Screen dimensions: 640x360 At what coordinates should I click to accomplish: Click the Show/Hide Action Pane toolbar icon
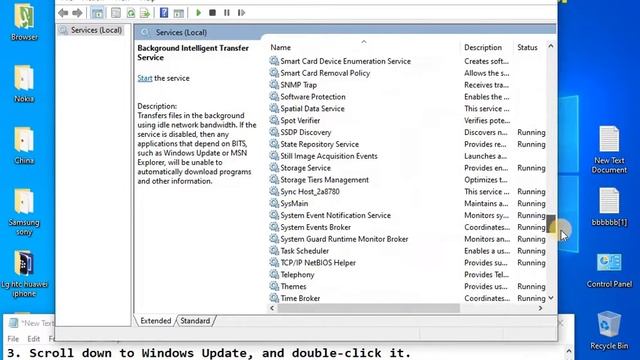tap(178, 13)
